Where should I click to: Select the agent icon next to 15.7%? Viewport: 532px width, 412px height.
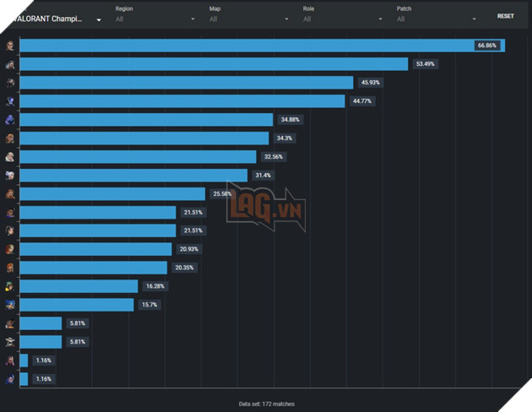(9, 305)
